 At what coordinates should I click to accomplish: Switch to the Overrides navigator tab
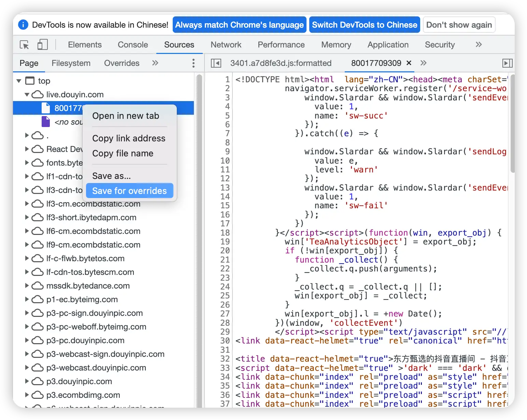[x=122, y=63]
